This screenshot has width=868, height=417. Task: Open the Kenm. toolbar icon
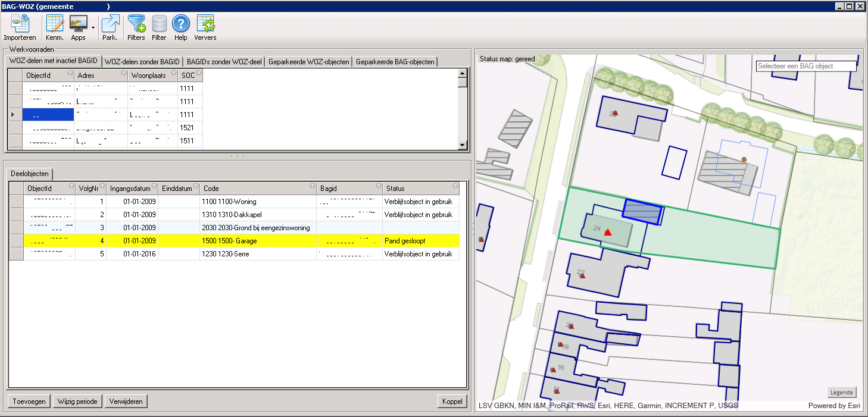55,24
